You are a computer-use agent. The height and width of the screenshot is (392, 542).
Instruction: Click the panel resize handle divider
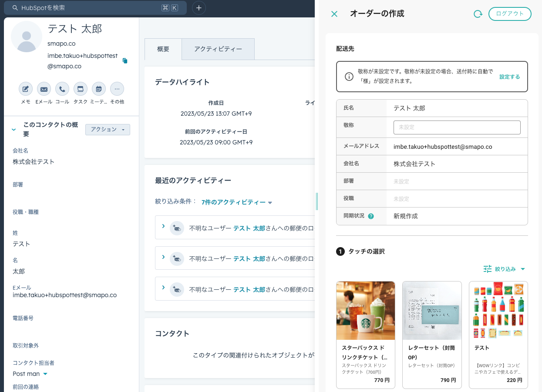(x=317, y=201)
